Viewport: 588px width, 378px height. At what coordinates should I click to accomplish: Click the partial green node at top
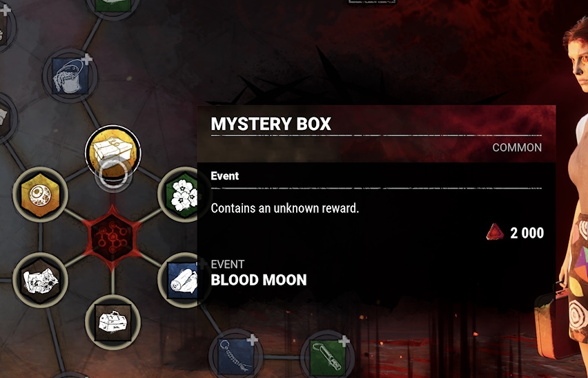click(x=113, y=8)
